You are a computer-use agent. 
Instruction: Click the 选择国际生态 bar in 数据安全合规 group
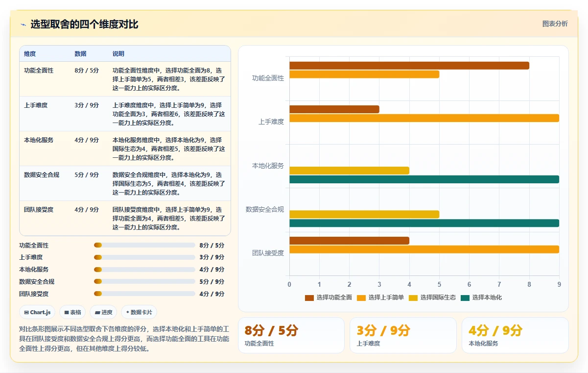364,214
